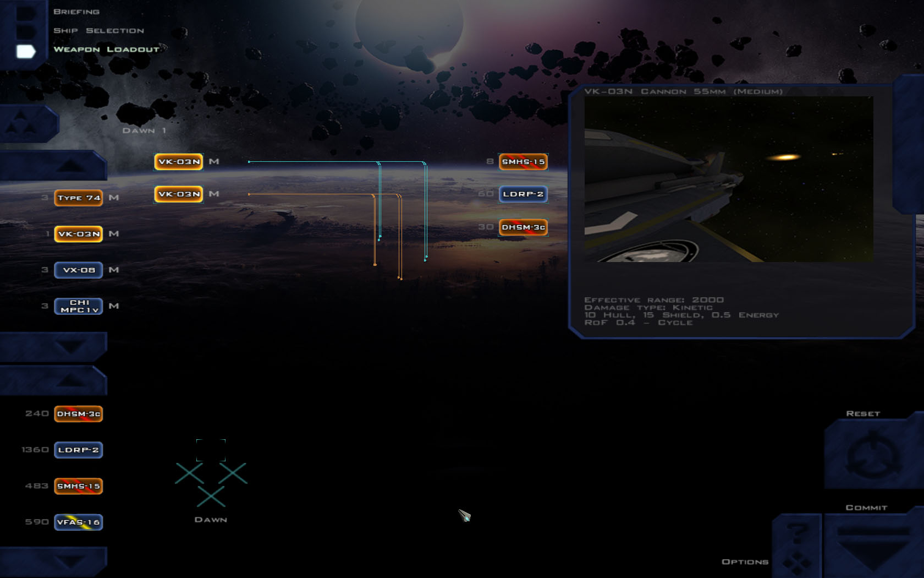
Task: Select the Weapon Loadout tab
Action: click(x=106, y=50)
